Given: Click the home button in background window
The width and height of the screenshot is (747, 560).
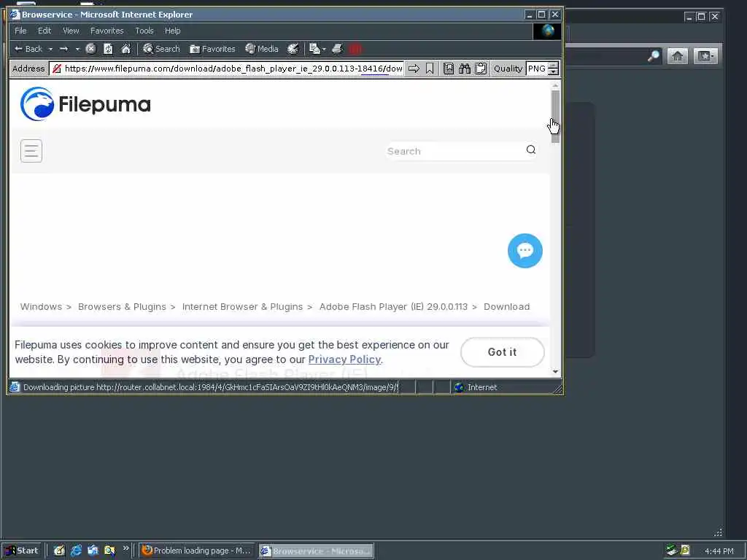Looking at the screenshot, I should (x=678, y=56).
